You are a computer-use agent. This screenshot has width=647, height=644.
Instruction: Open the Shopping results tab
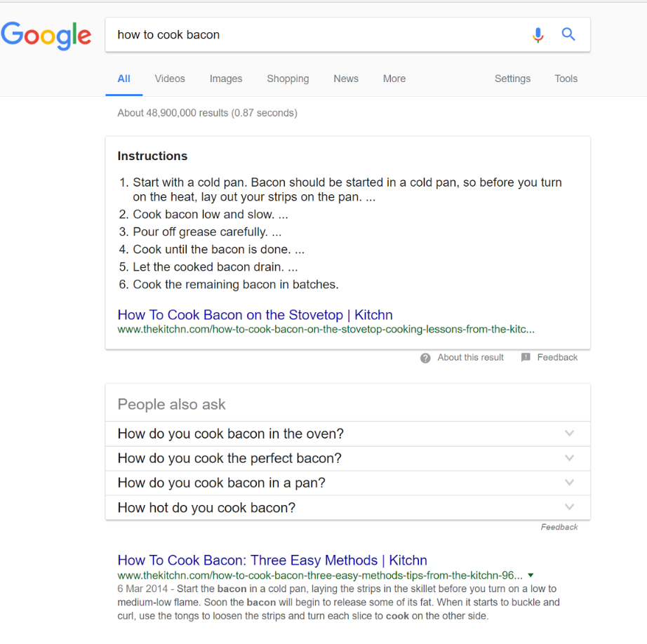coord(288,79)
